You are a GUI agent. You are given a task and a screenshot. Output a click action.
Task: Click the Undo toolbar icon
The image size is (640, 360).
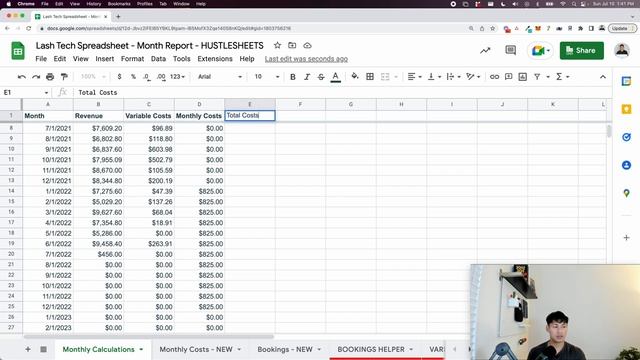click(x=22, y=77)
